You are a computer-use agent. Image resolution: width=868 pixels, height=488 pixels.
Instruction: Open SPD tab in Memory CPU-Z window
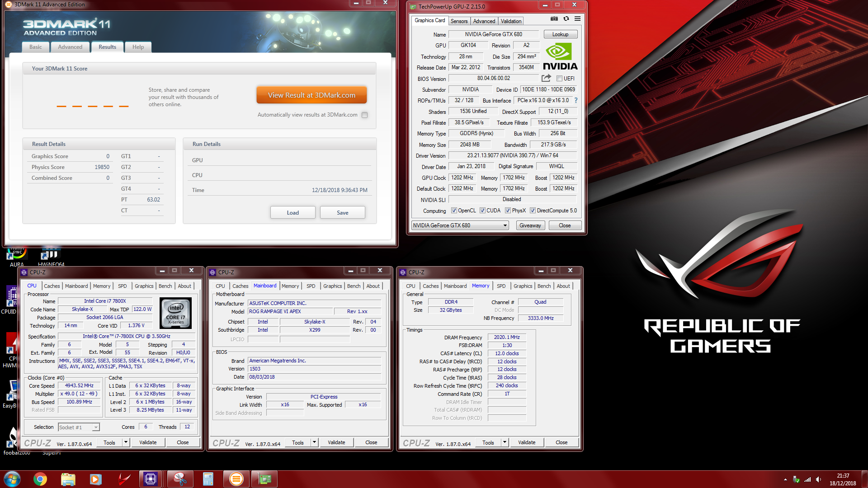tap(501, 286)
